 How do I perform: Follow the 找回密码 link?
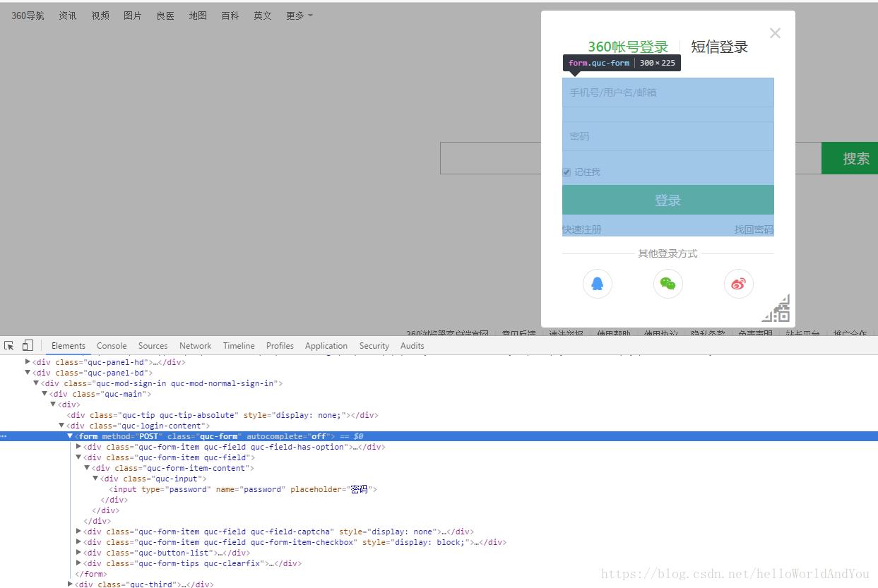[754, 229]
